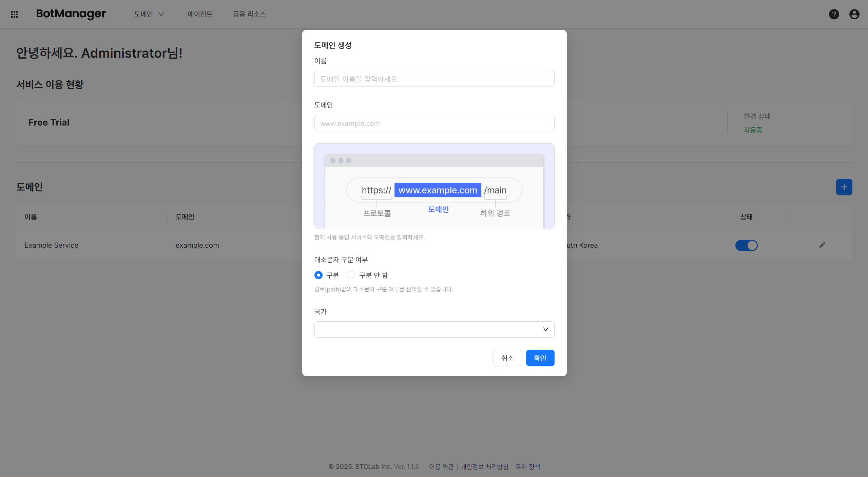Image resolution: width=868 pixels, height=477 pixels.
Task: Disable the Example Service status toggle
Action: (746, 245)
